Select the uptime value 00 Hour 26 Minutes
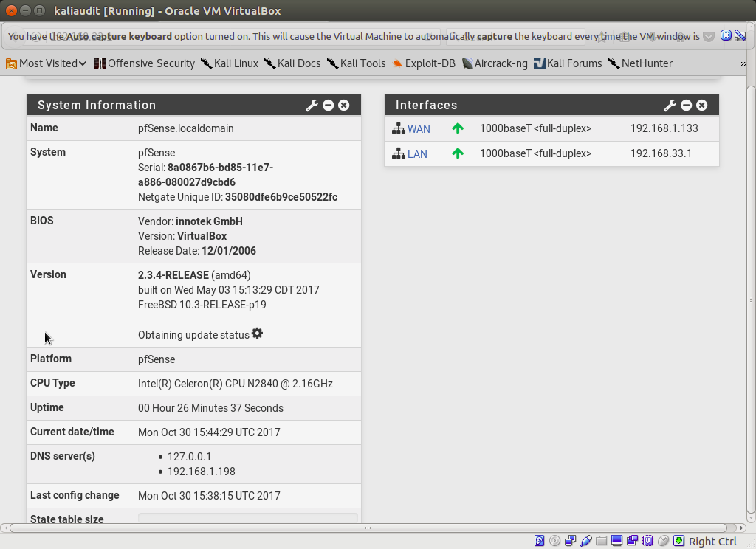 tap(210, 408)
